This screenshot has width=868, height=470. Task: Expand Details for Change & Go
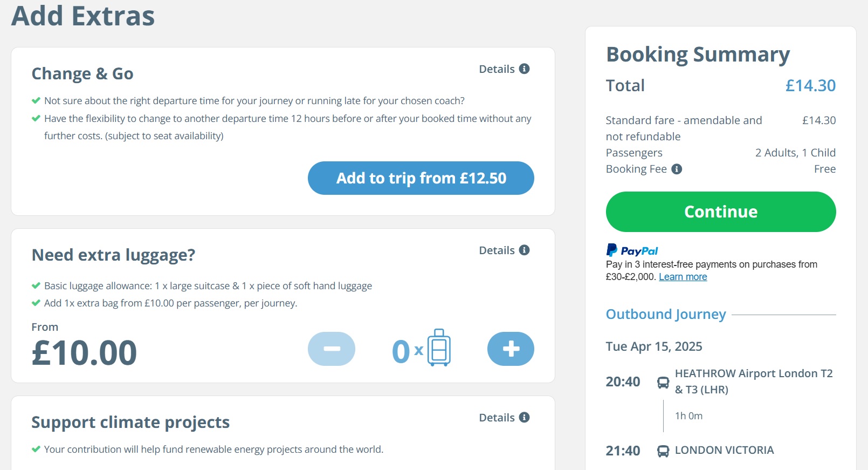[497, 69]
